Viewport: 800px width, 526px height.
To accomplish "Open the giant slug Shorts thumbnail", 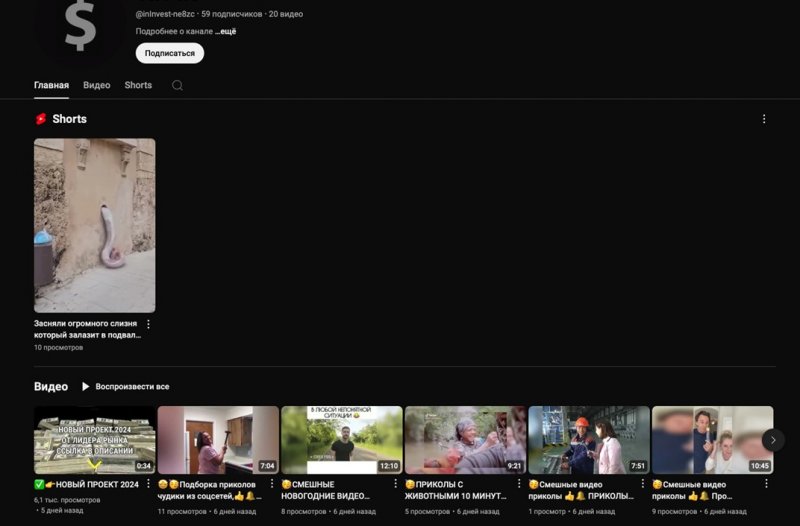I will pos(95,225).
